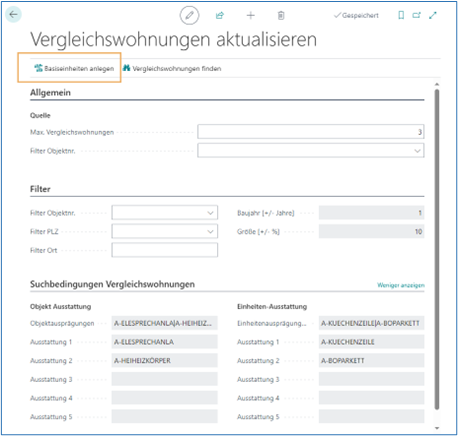This screenshot has width=458, height=436.
Task: Click empty Objekt Ausstattung 3 field
Action: pos(165,379)
